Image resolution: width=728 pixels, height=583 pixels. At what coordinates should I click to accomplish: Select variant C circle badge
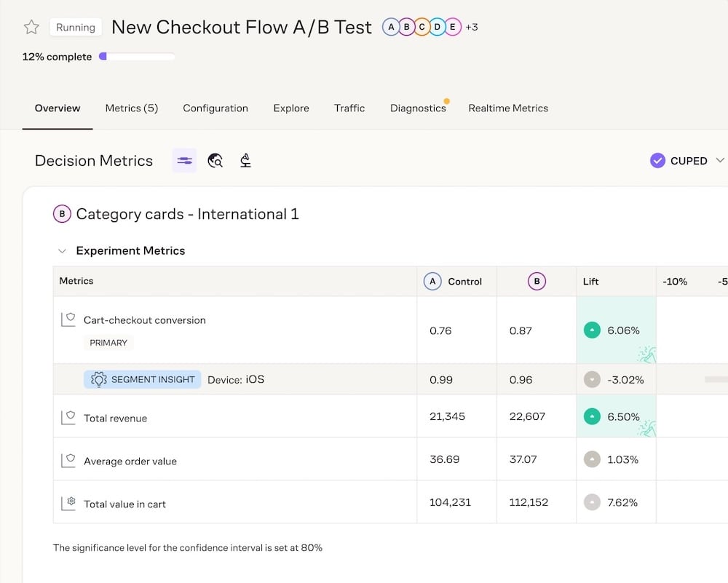point(422,28)
